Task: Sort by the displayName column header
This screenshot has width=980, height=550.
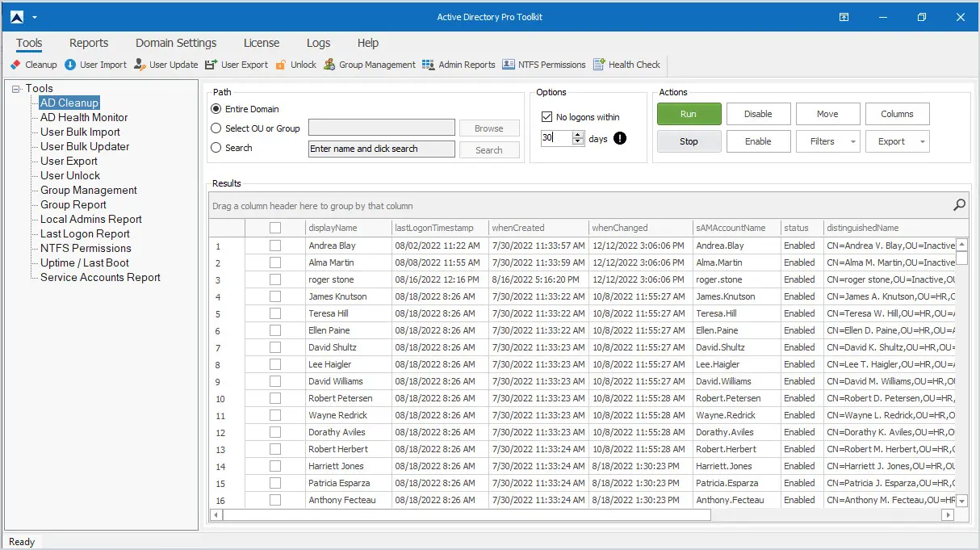Action: click(348, 228)
